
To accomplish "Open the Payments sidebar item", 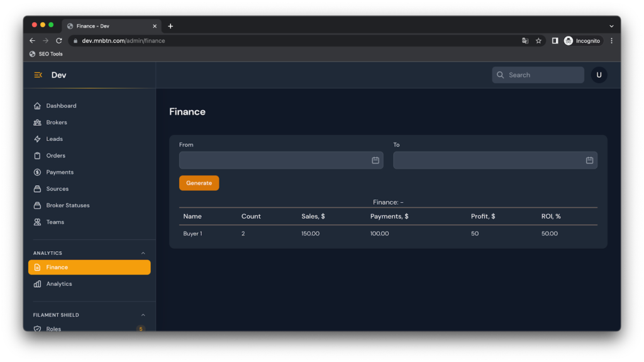I will coord(60,172).
